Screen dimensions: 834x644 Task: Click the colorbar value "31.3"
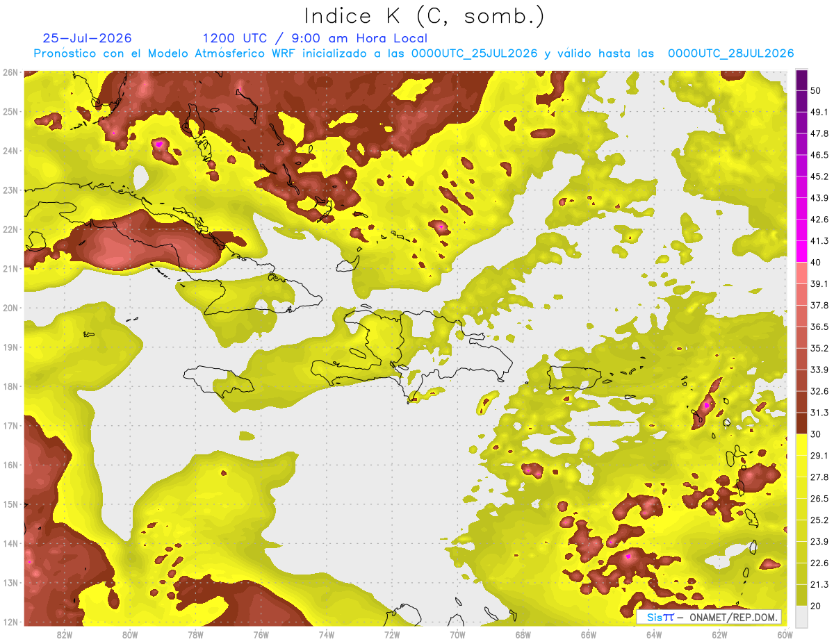click(x=819, y=413)
